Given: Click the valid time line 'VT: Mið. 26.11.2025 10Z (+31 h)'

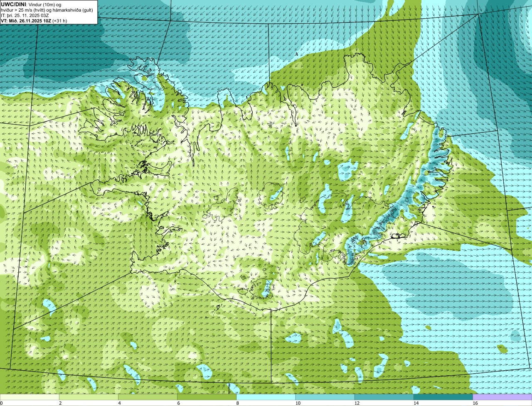Looking at the screenshot, I should [34, 20].
